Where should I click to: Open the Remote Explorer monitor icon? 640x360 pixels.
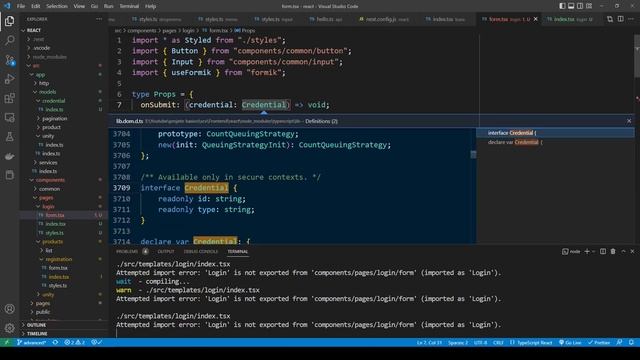coord(9,118)
